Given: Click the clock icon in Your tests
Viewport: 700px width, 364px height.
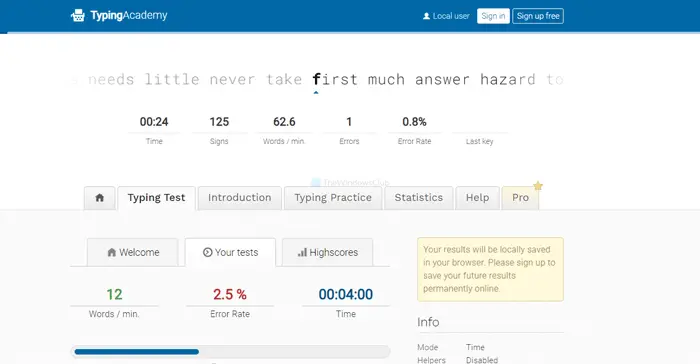Looking at the screenshot, I should click(x=207, y=252).
